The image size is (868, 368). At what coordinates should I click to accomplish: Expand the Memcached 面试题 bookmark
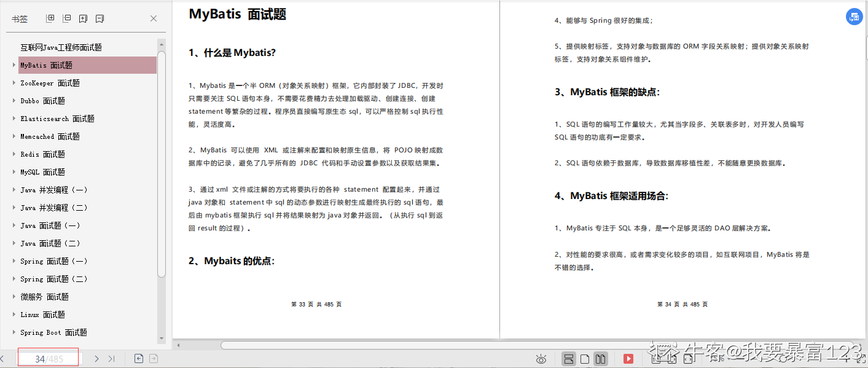click(14, 136)
